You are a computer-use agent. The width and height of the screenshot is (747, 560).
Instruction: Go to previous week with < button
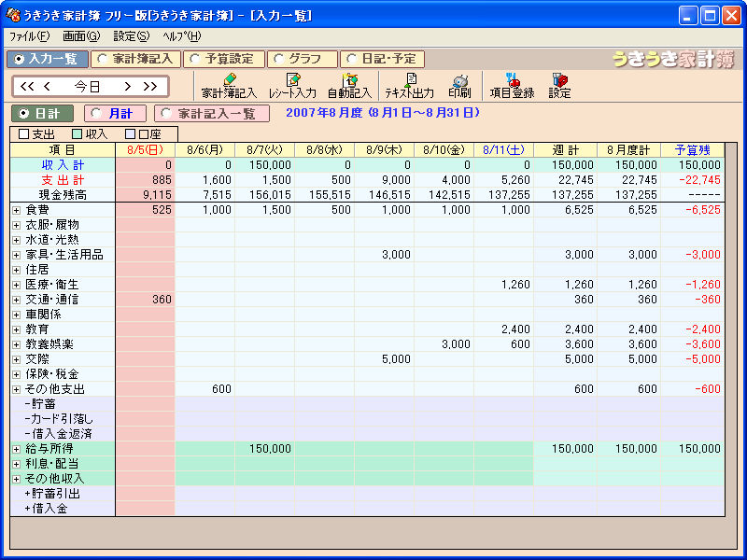click(47, 86)
